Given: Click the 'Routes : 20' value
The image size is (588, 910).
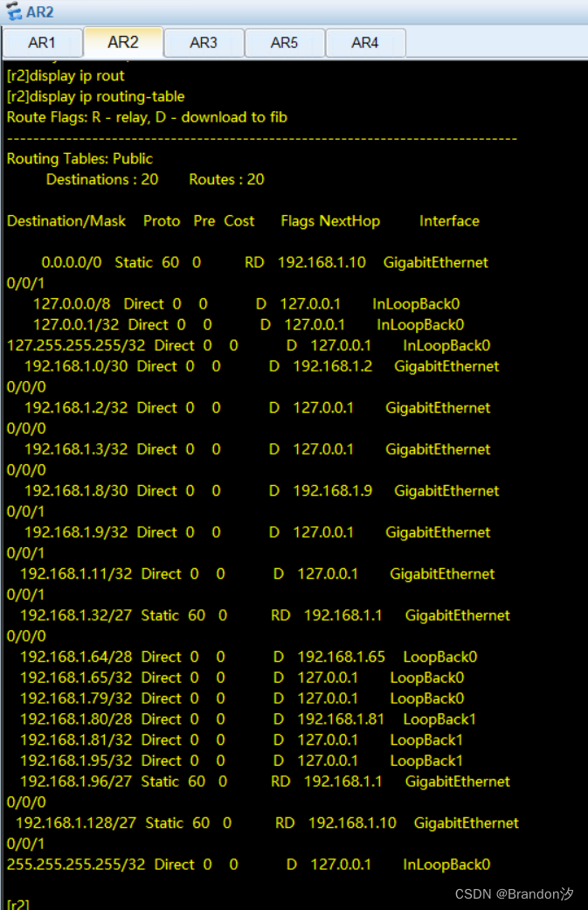Looking at the screenshot, I should (226, 179).
